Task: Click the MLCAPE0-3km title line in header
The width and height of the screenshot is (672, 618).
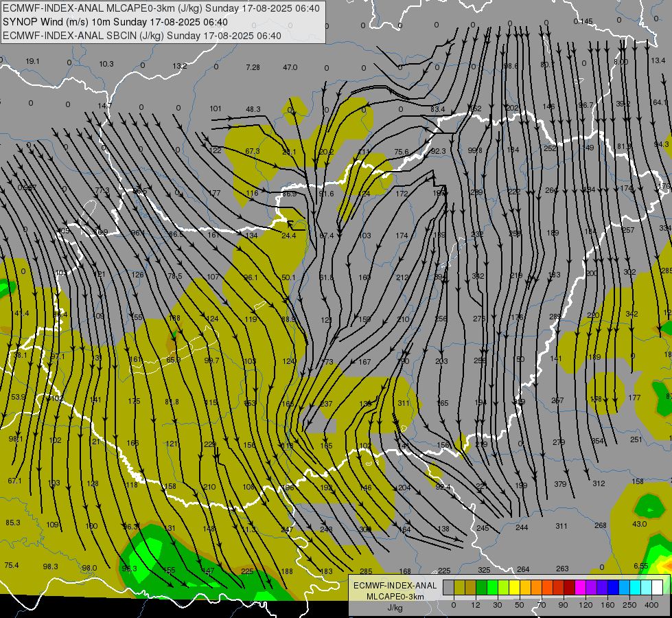Action: tap(161, 8)
